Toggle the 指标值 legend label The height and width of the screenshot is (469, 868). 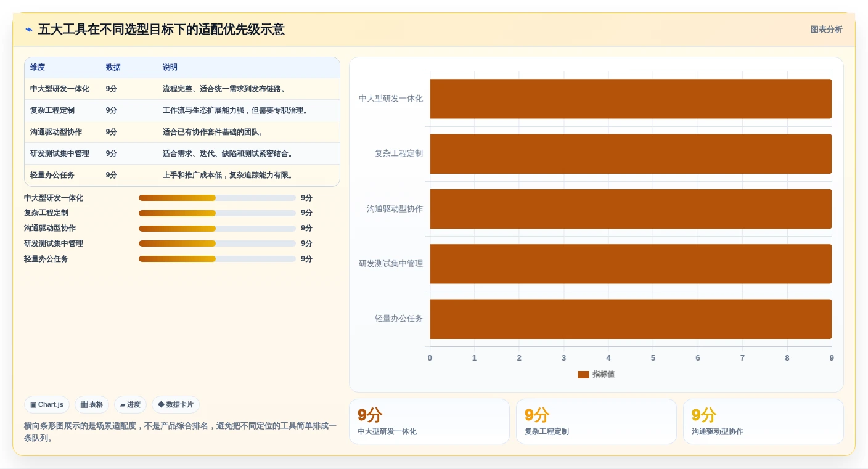point(604,375)
